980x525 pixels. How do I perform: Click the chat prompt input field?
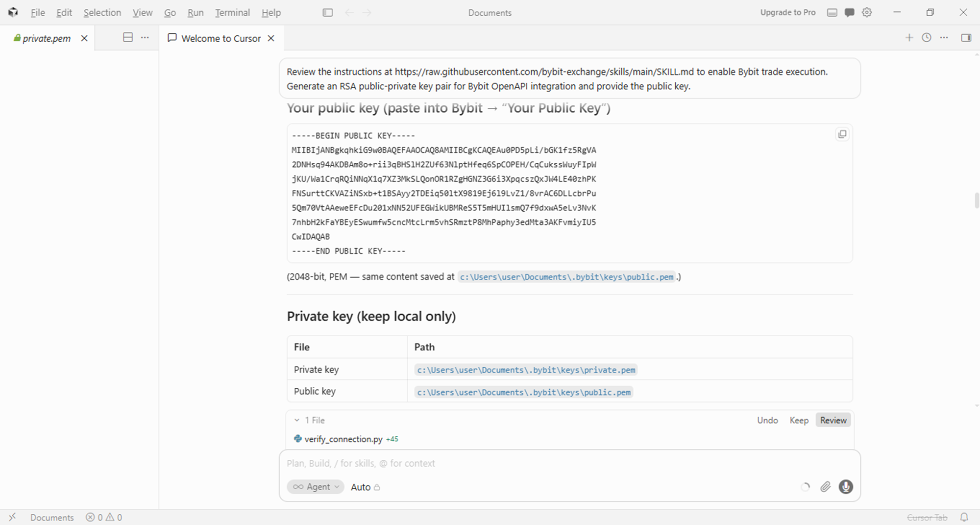coord(568,463)
